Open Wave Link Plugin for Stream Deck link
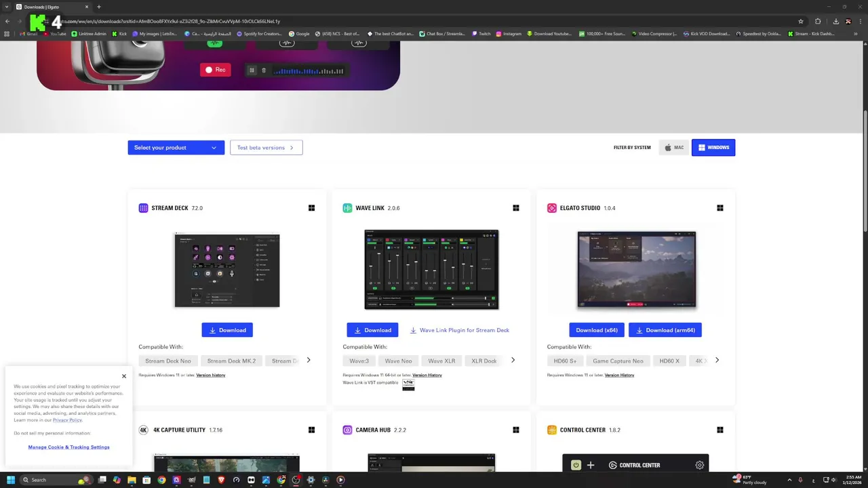 (460, 330)
